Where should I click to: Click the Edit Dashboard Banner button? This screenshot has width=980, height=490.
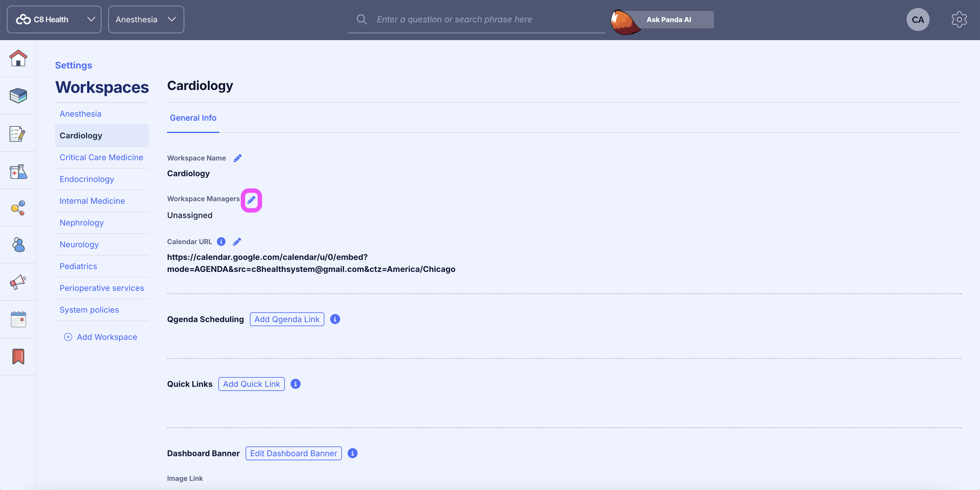point(293,454)
